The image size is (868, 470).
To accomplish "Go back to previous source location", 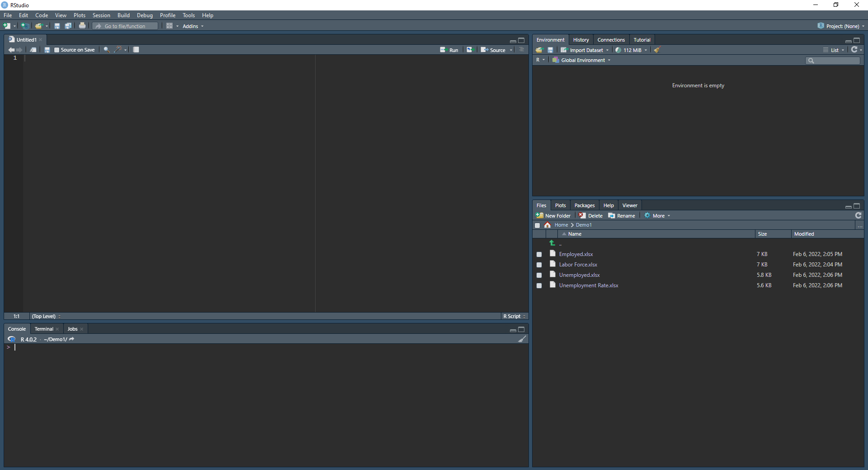I will coord(11,50).
